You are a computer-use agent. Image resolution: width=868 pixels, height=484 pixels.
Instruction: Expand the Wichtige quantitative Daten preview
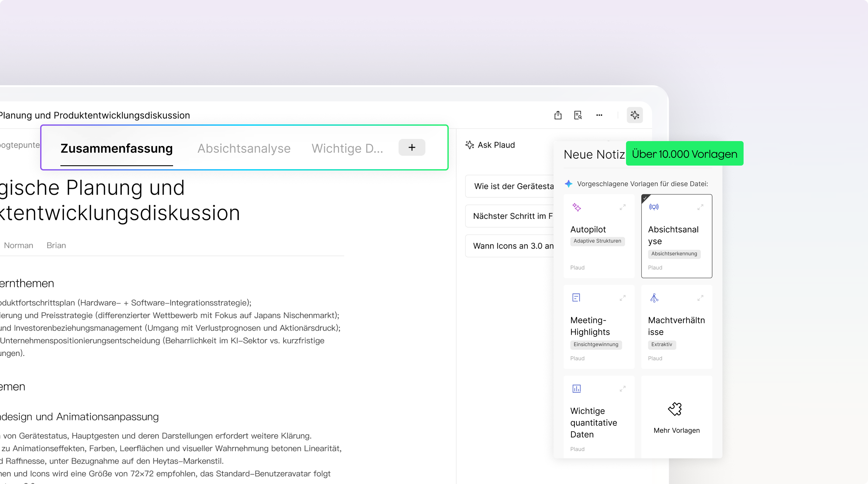pyautogui.click(x=623, y=389)
